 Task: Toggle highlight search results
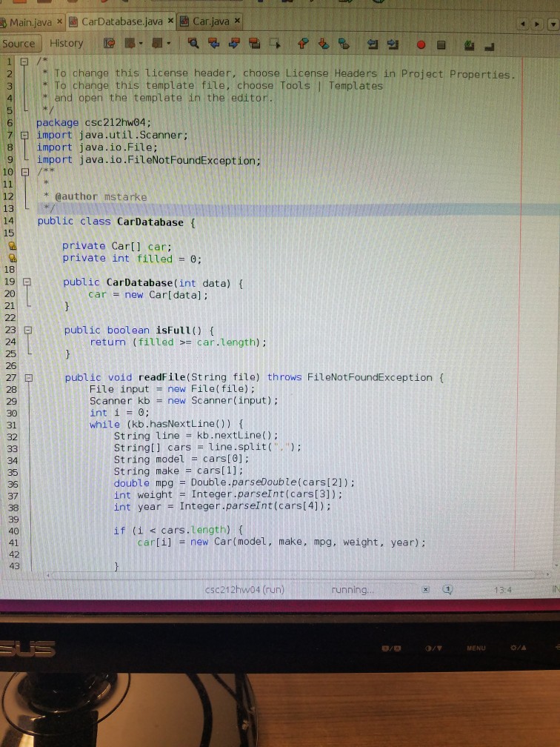coord(254,44)
